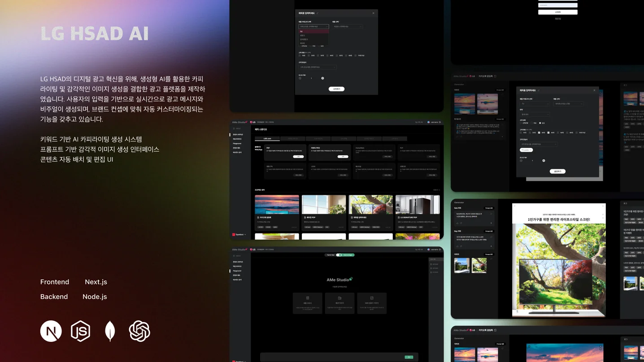The height and width of the screenshot is (362, 644).
Task: Open the LG SIGNATURE PDP refrigerator thumbnail
Action: (418, 205)
